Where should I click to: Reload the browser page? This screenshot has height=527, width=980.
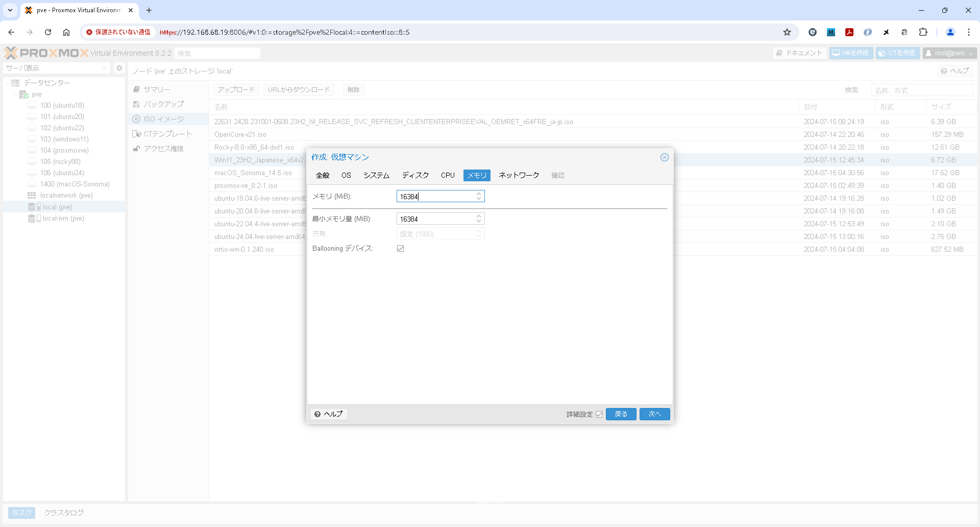point(48,32)
